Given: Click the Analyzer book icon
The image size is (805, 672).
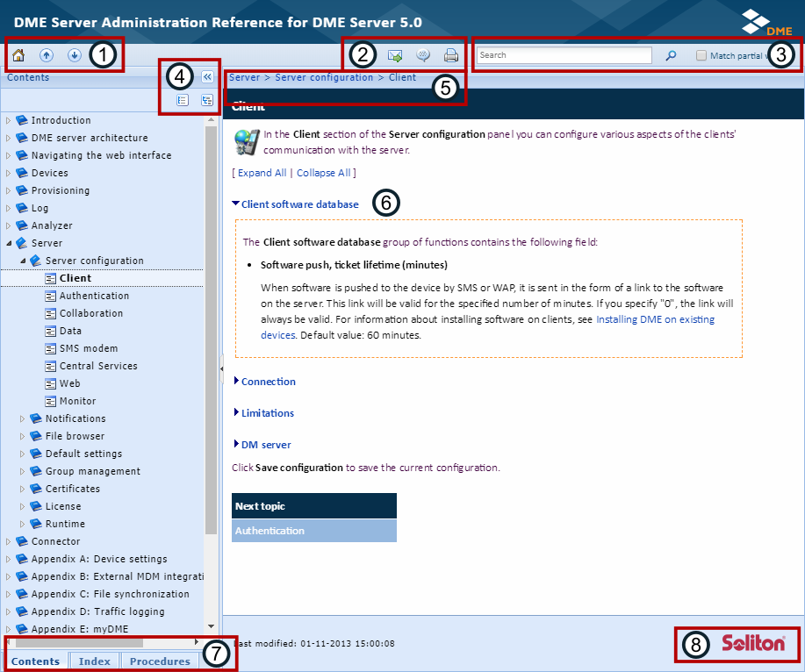Looking at the screenshot, I should point(22,225).
